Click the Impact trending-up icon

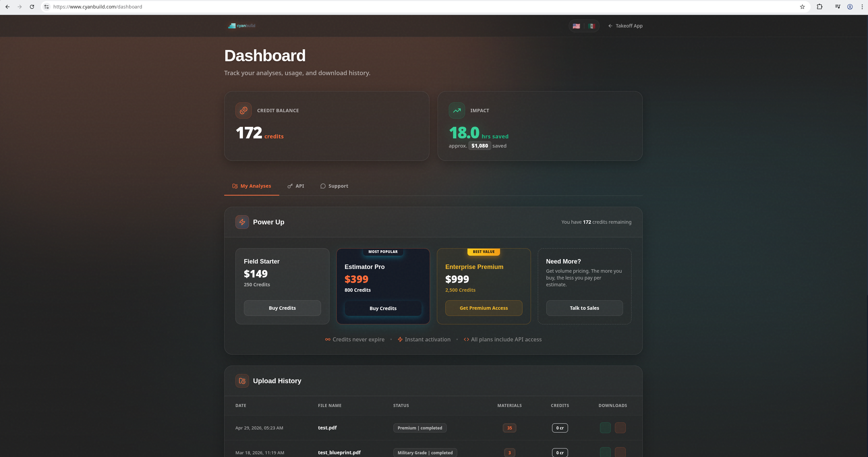457,111
